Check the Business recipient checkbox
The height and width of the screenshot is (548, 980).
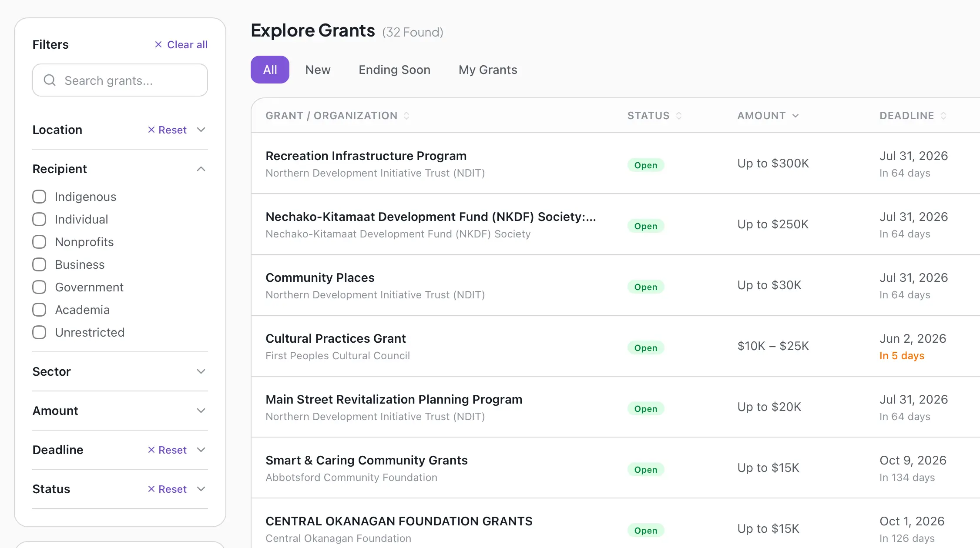39,264
